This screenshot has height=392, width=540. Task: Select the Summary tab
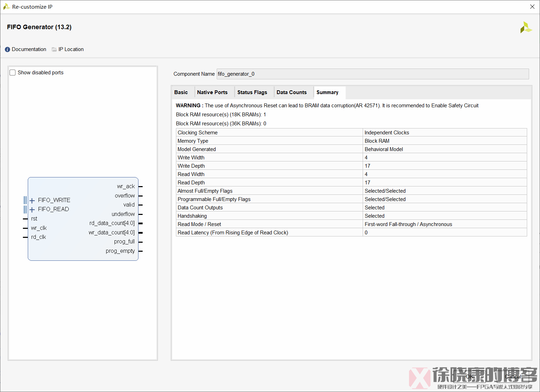(x=327, y=92)
